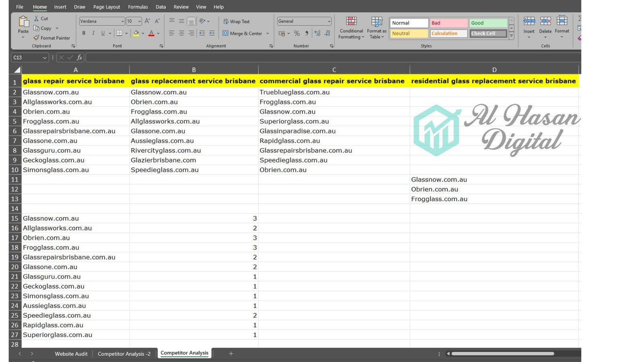The height and width of the screenshot is (362, 644).
Task: Click the bottom align icon
Action: [x=191, y=21]
